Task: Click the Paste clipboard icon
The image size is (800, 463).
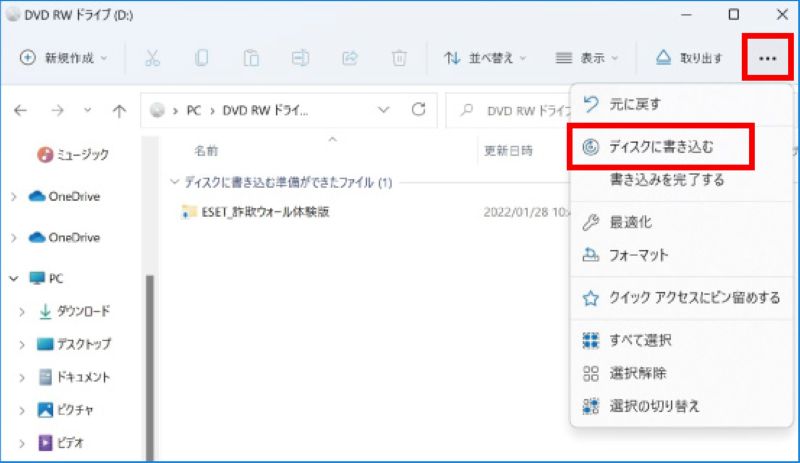Action: click(251, 58)
